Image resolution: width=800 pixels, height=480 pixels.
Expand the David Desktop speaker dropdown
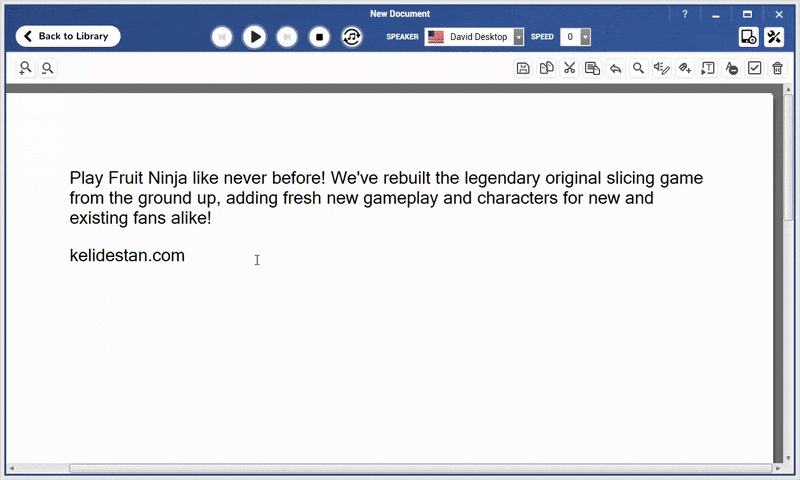518,37
